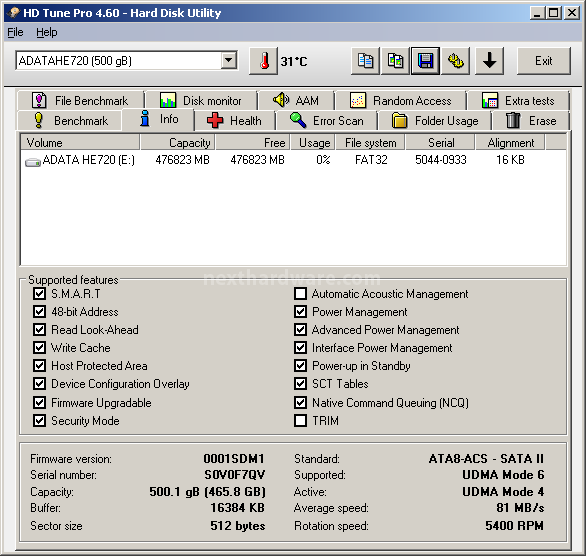Viewport: 586px width, 556px height.
Task: Toggle the SCT Tables checkbox
Action: 300,383
